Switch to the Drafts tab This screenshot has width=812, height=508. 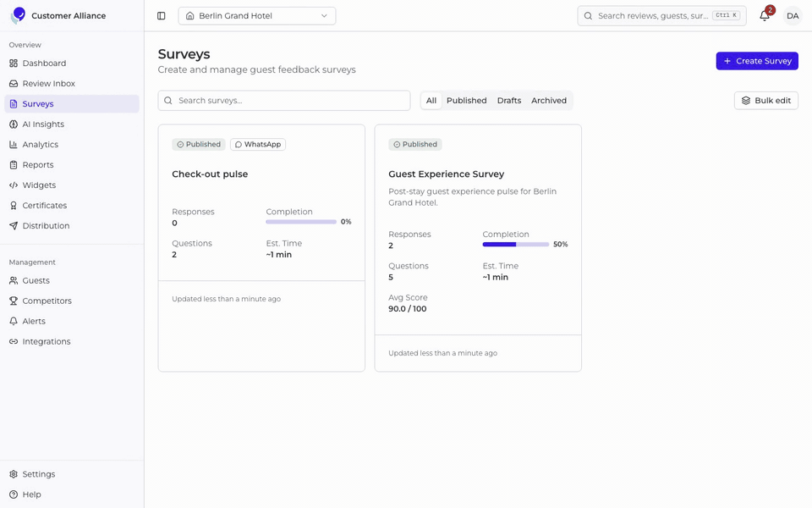(x=509, y=101)
